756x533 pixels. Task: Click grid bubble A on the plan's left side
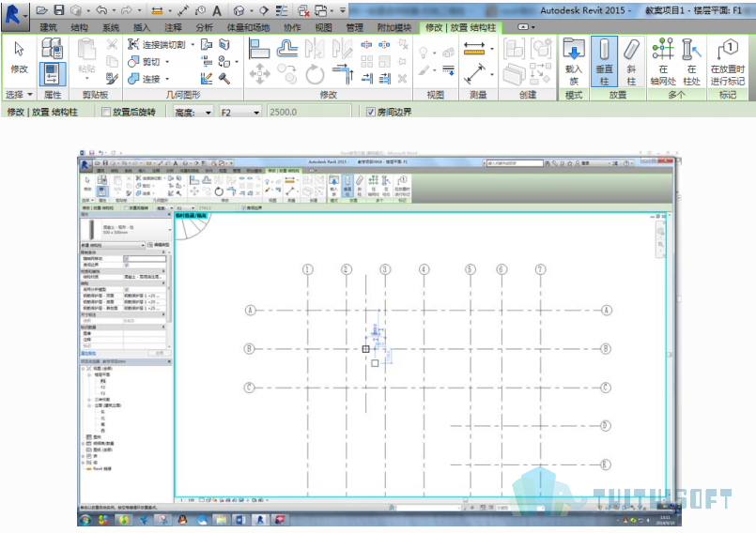pos(250,310)
